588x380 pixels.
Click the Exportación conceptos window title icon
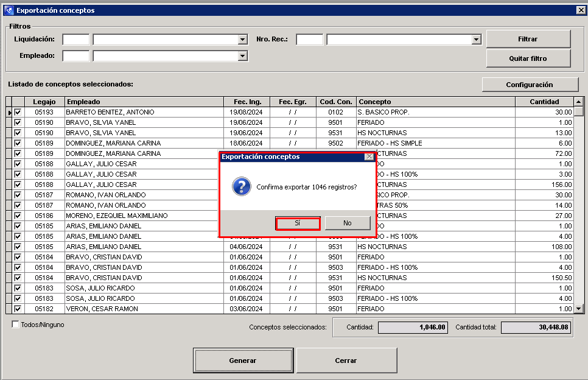tap(9, 10)
